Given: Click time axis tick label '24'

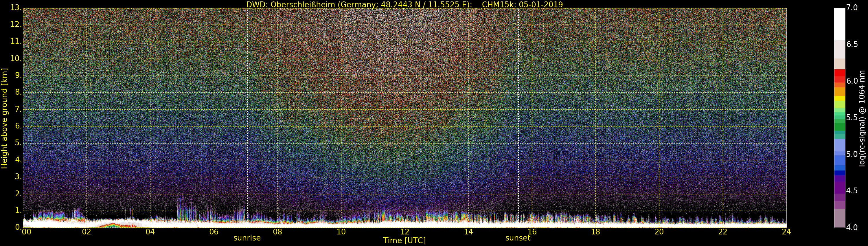Looking at the screenshot, I should click(x=786, y=232).
